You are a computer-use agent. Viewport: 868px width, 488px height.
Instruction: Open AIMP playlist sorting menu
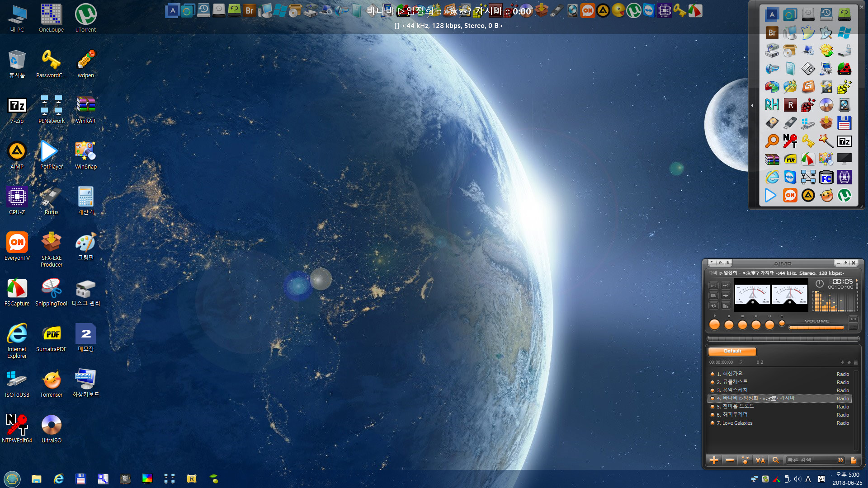pyautogui.click(x=760, y=460)
